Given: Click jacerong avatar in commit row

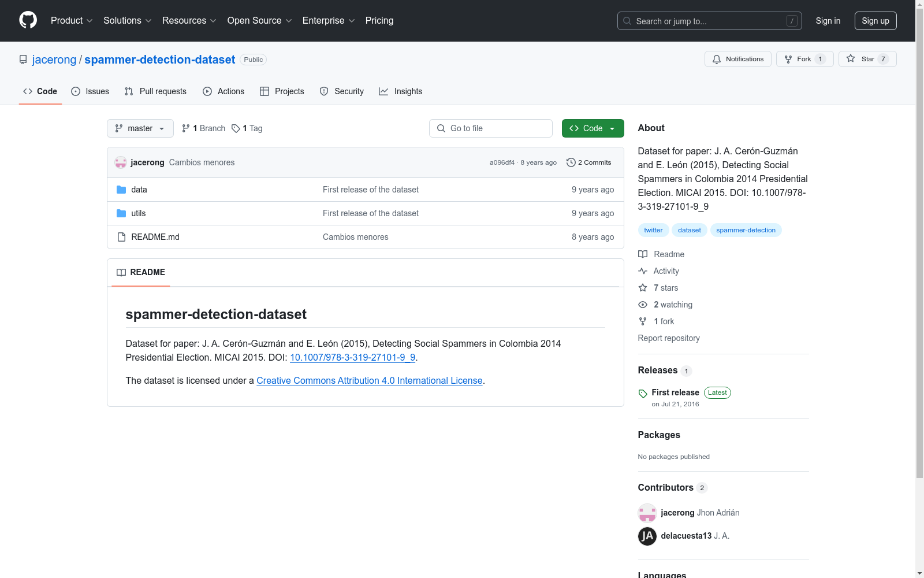Looking at the screenshot, I should (x=121, y=162).
